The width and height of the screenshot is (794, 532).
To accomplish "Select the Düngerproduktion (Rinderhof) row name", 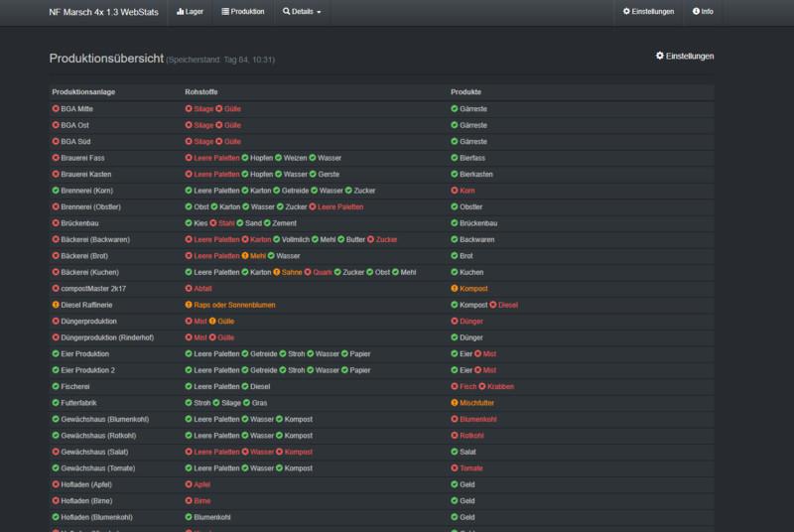I will coord(107,337).
